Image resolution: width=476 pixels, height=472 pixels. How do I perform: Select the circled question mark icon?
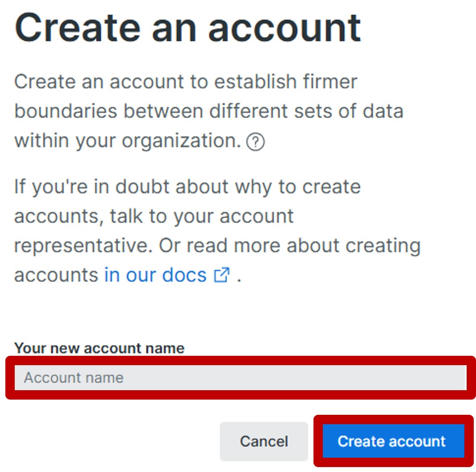point(255,143)
